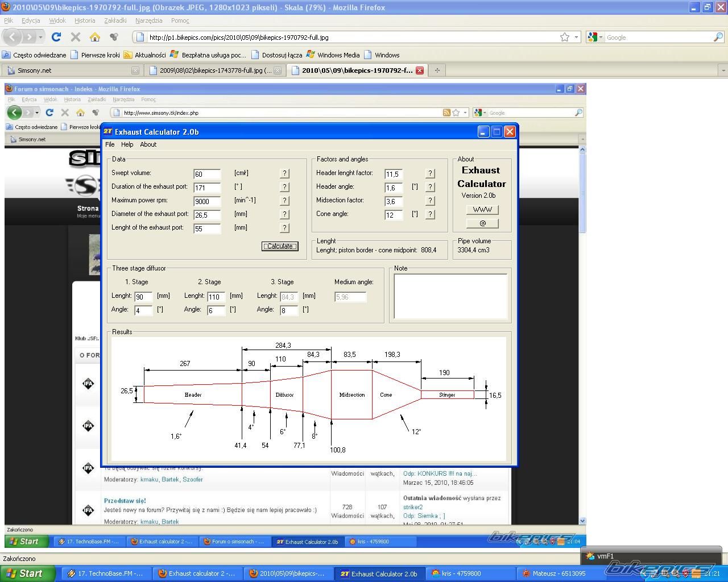This screenshot has width=728, height=582.
Task: Open the Pierwsze kroki bookmark
Action: coord(95,55)
